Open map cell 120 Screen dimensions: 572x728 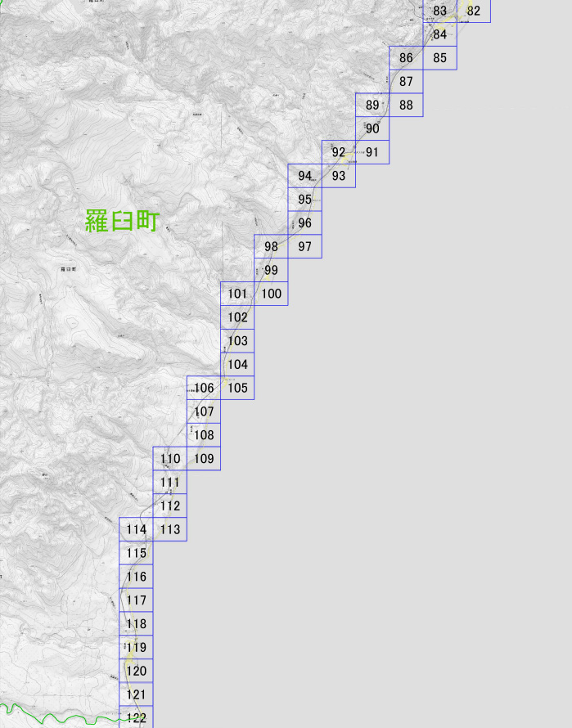[136, 671]
